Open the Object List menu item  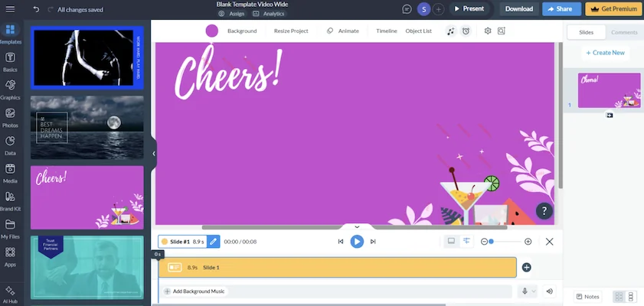(418, 31)
